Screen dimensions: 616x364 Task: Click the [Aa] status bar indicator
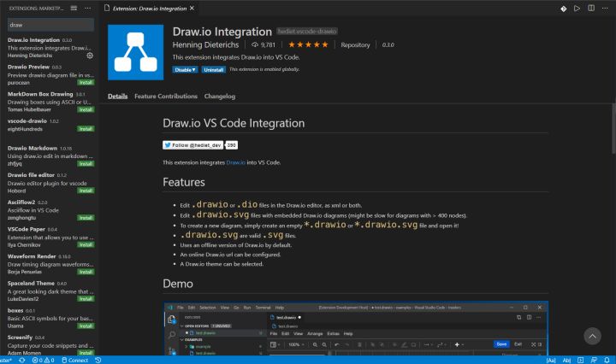tap(551, 360)
